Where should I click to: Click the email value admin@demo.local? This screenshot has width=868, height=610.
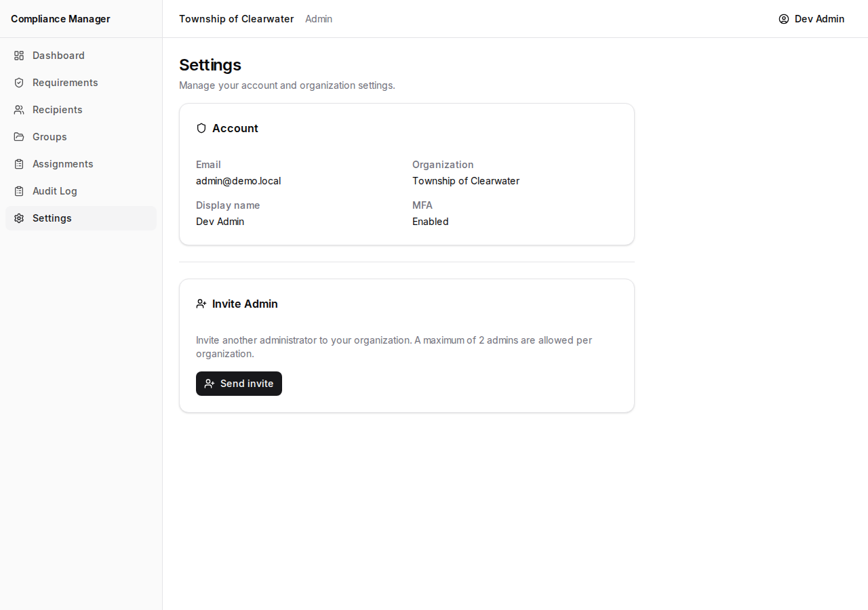point(238,181)
